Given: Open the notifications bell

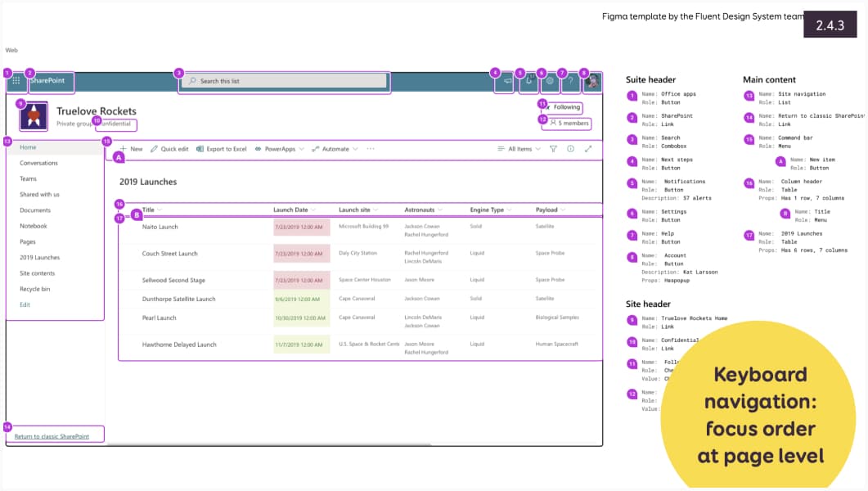Looking at the screenshot, I should 529,82.
